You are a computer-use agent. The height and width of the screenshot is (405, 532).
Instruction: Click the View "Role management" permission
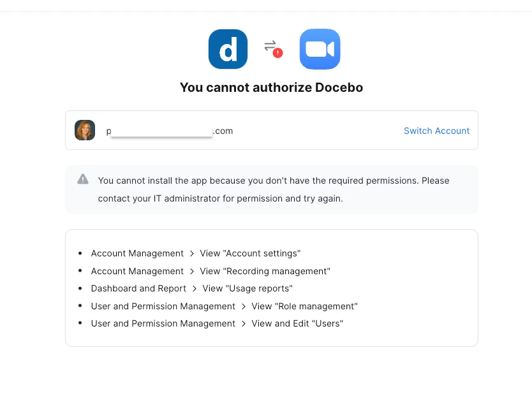point(305,306)
